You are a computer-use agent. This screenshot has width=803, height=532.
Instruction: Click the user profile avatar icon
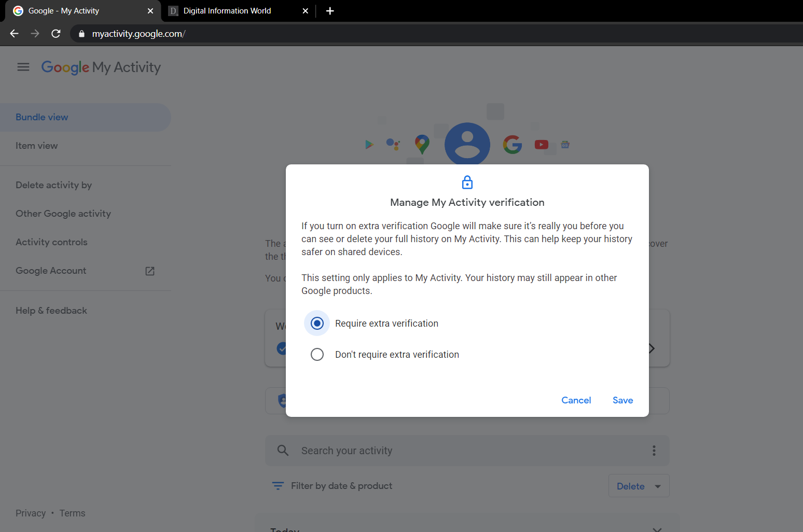(467, 144)
